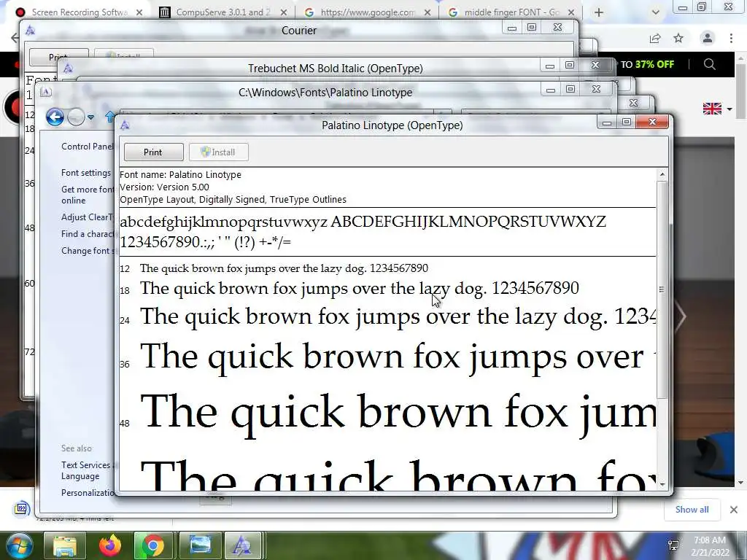The width and height of the screenshot is (747, 560).
Task: Close the middle finger FONT tab
Action: [x=572, y=12]
